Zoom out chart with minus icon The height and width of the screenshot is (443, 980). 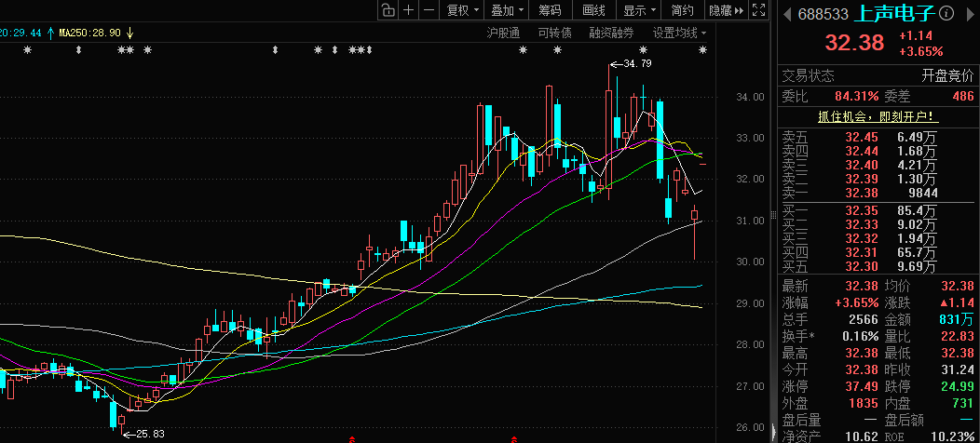[x=429, y=10]
